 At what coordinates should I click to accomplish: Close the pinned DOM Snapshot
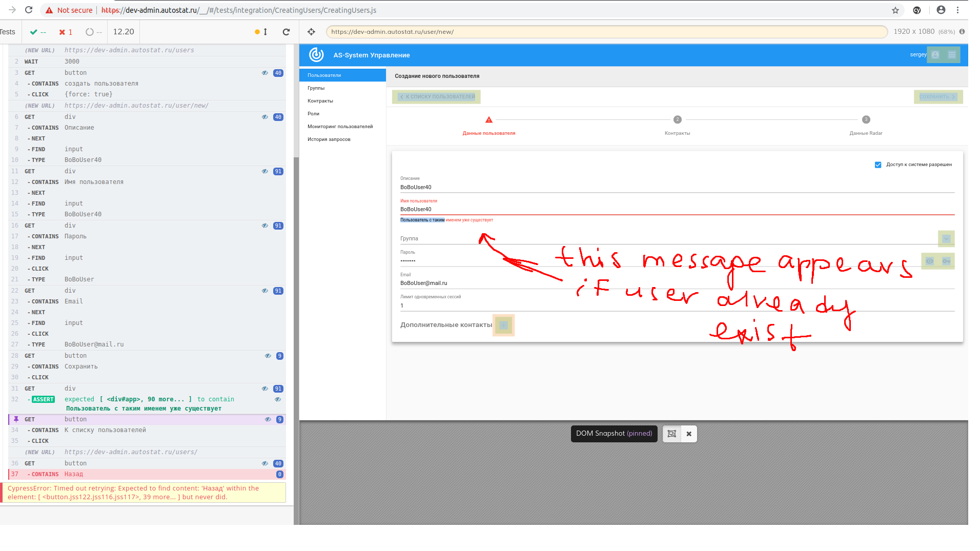pos(689,434)
